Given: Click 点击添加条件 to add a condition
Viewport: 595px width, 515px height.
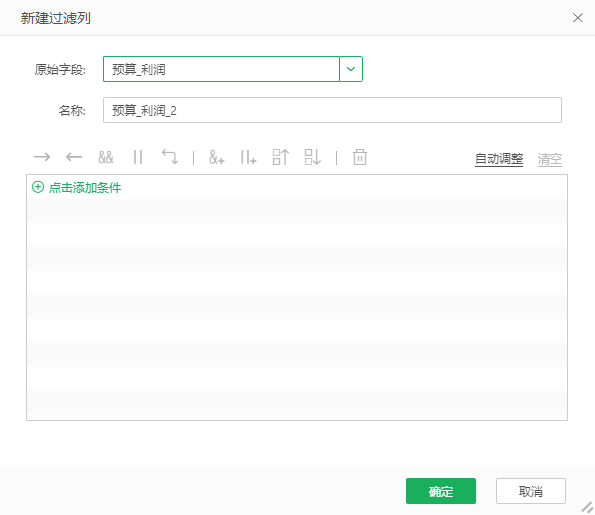Looking at the screenshot, I should coord(85,187).
